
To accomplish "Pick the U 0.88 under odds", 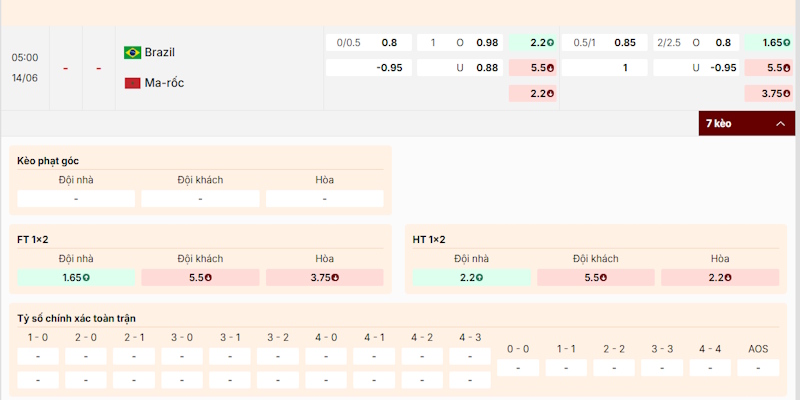I will pyautogui.click(x=460, y=67).
